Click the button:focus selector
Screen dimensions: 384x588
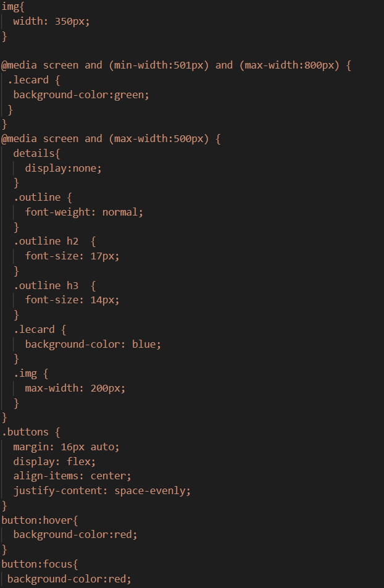40,564
